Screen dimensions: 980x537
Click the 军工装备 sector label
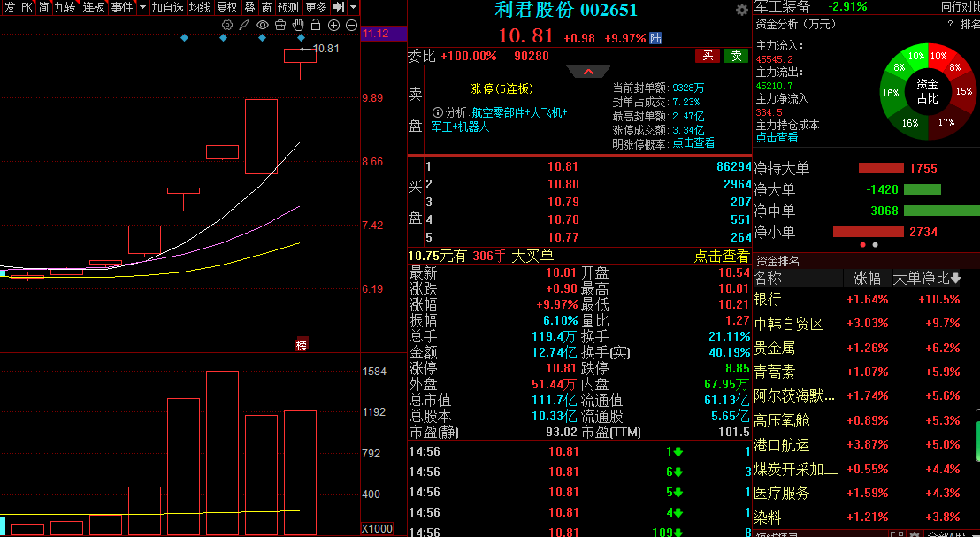pyautogui.click(x=782, y=6)
